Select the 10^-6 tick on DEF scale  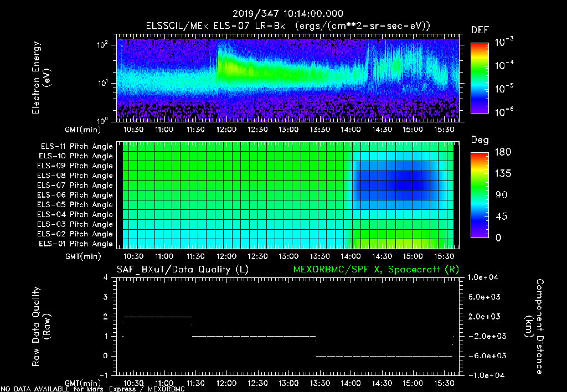point(504,112)
